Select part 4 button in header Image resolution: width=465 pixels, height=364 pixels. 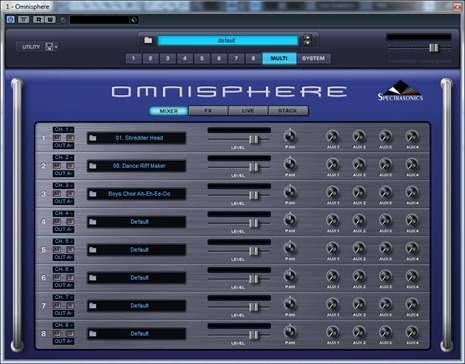coord(185,58)
